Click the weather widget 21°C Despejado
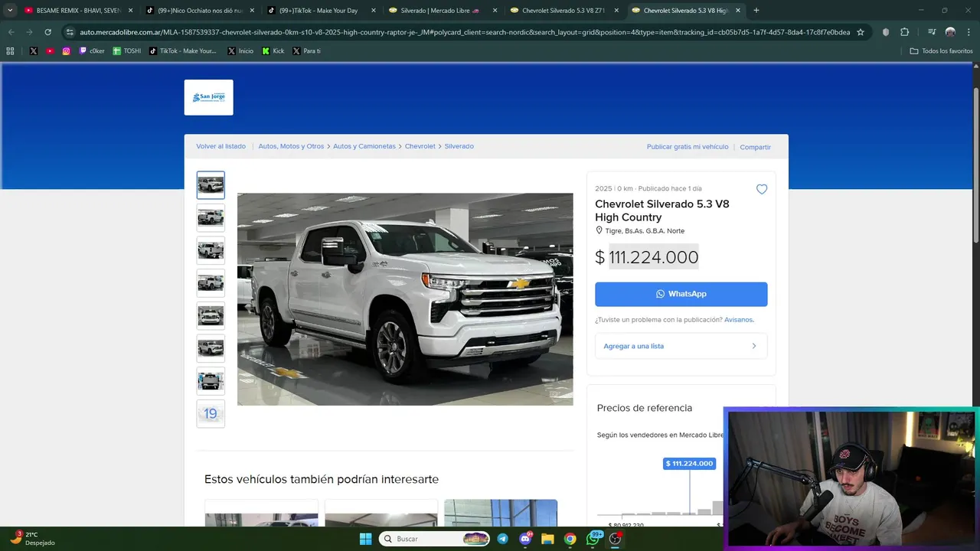Viewport: 980px width, 551px height. [32, 539]
